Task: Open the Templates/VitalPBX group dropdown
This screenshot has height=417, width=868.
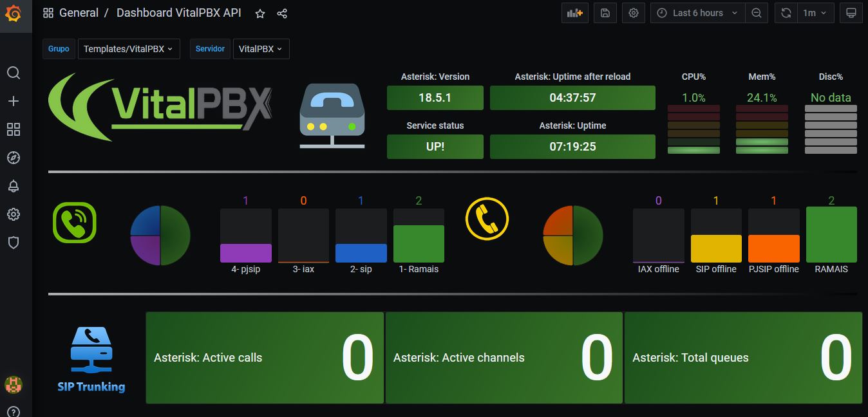Action: (129, 49)
